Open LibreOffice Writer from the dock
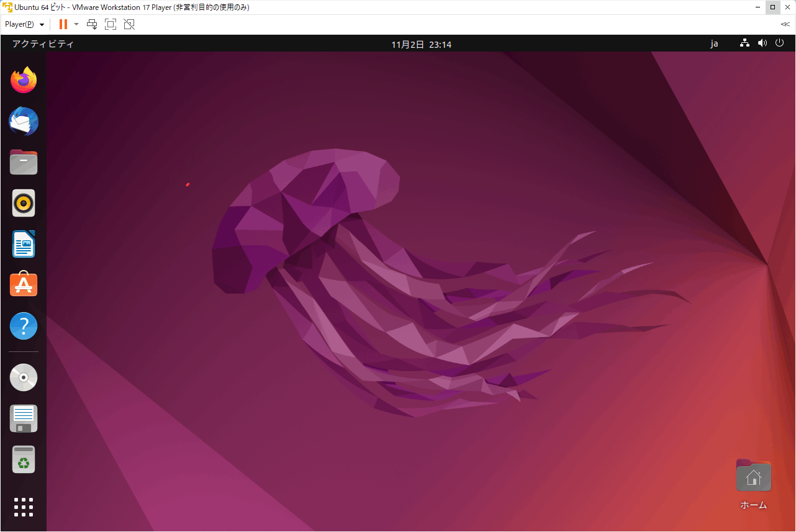 [x=24, y=244]
